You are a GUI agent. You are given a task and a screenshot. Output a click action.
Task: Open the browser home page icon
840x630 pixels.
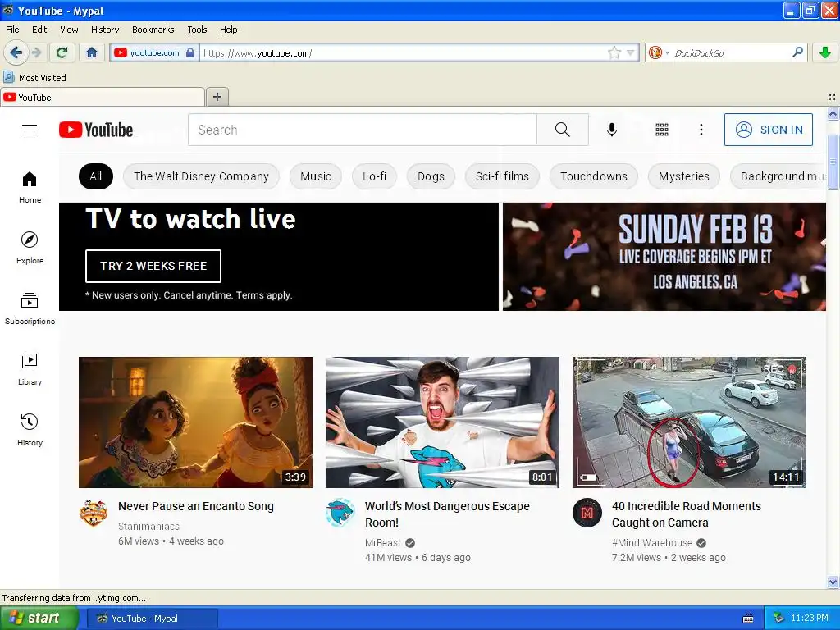pos(92,52)
